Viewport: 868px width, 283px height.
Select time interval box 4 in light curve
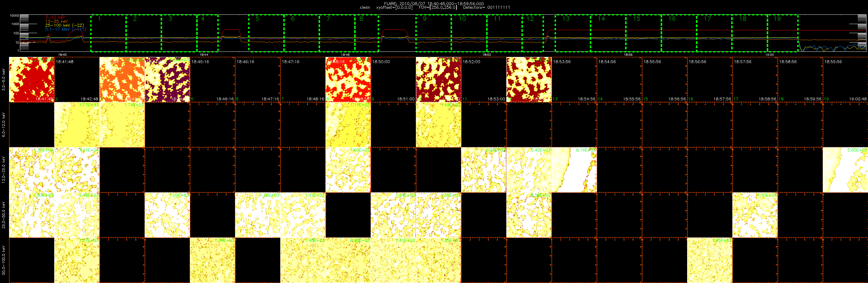click(x=208, y=33)
